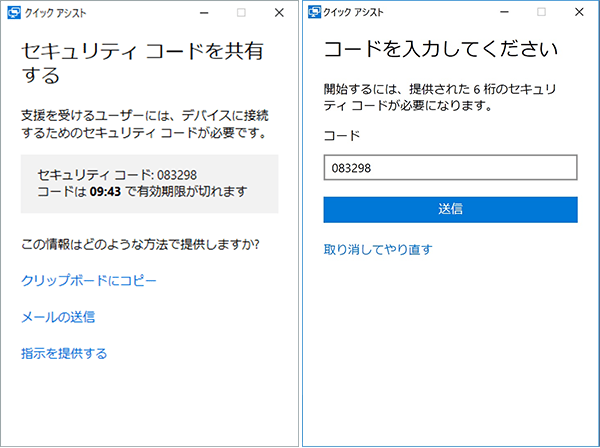600x448 pixels.
Task: Click the 取り消してやり直す link
Action: (x=378, y=249)
